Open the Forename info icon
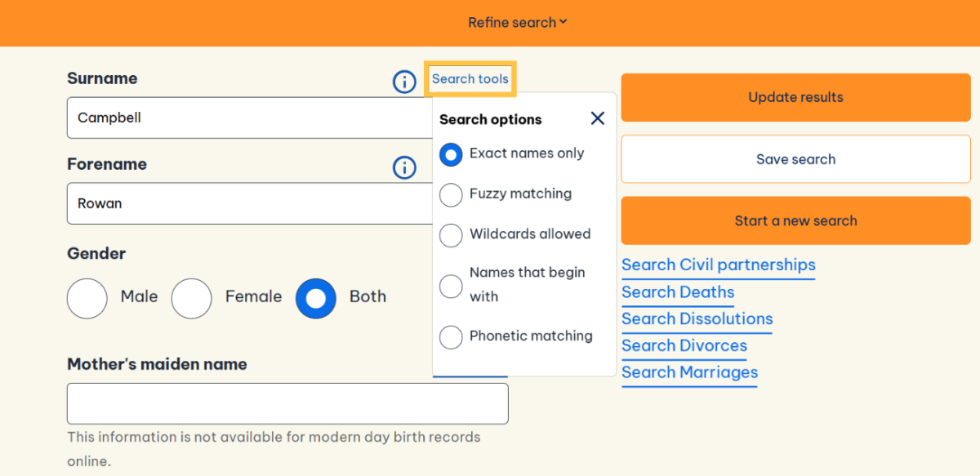Image resolution: width=980 pixels, height=476 pixels. point(404,167)
